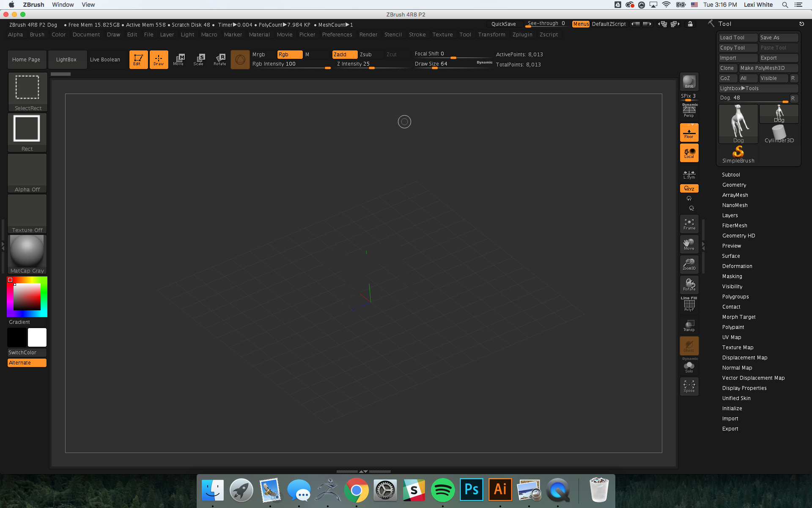Toggle Ghost transparency mode

click(x=689, y=346)
